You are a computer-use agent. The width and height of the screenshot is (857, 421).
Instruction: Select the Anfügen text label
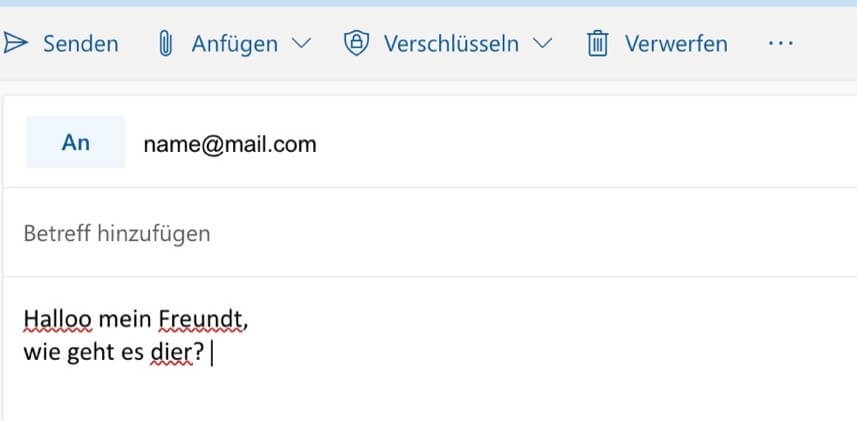click(234, 44)
